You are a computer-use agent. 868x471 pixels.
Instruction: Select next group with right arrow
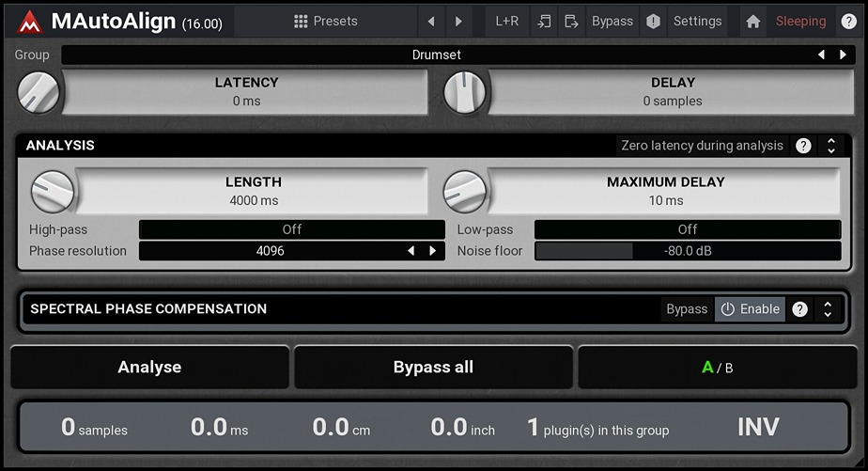click(843, 55)
